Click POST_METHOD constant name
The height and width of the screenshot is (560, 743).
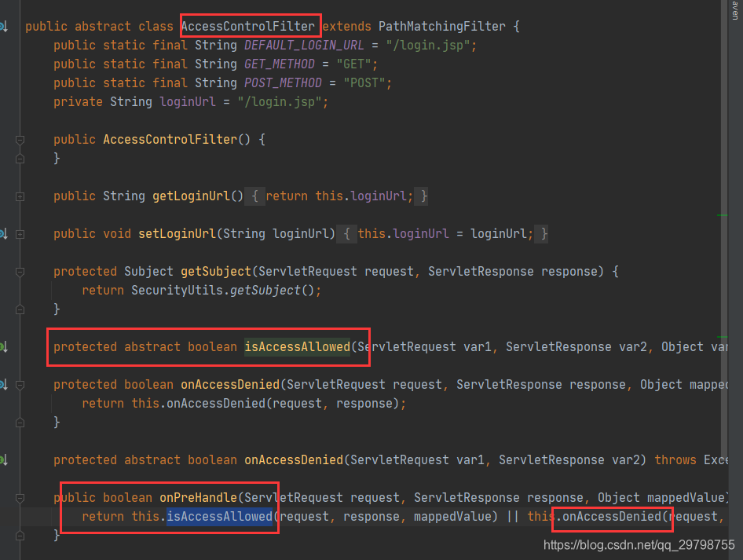pyautogui.click(x=283, y=83)
